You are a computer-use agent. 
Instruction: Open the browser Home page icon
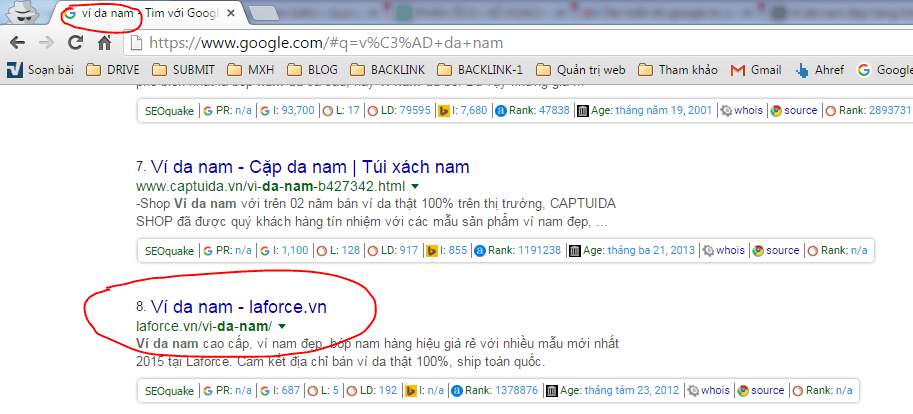pos(104,43)
